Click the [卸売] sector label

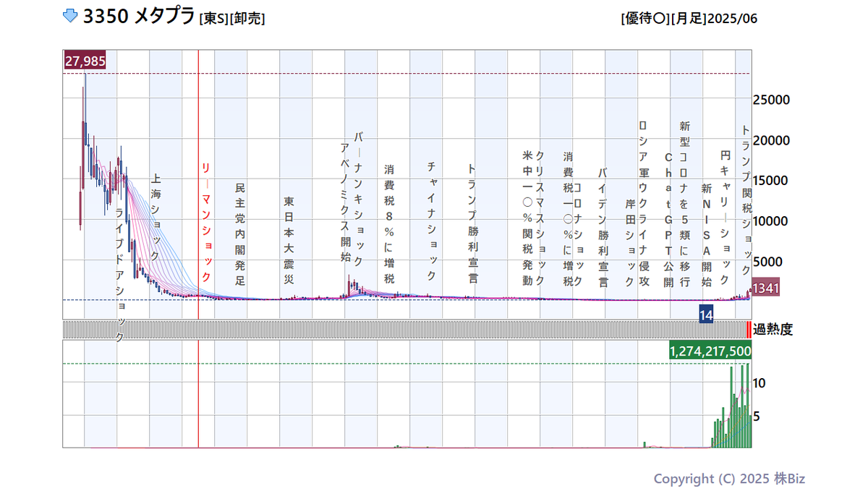247,19
